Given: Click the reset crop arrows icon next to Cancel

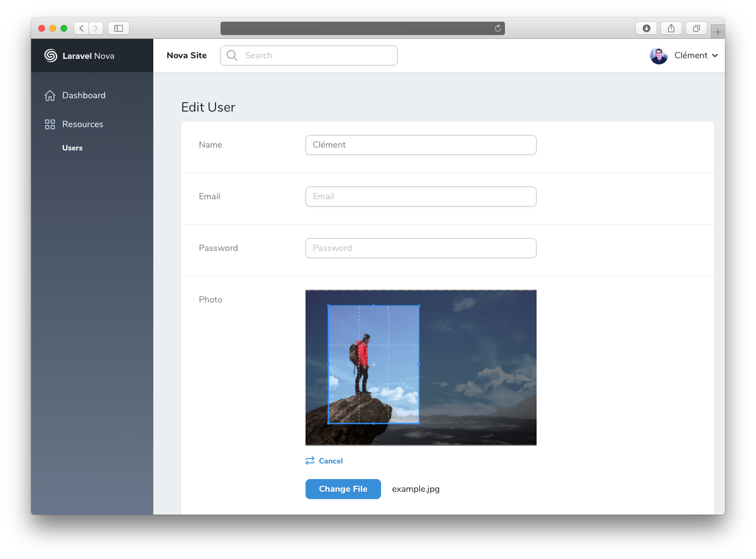Looking at the screenshot, I should [309, 461].
